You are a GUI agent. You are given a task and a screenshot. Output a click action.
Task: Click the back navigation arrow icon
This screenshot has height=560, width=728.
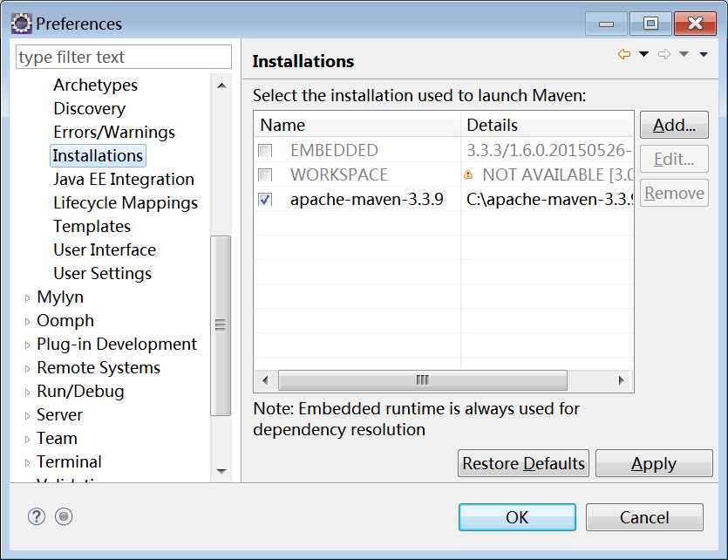pyautogui.click(x=624, y=54)
